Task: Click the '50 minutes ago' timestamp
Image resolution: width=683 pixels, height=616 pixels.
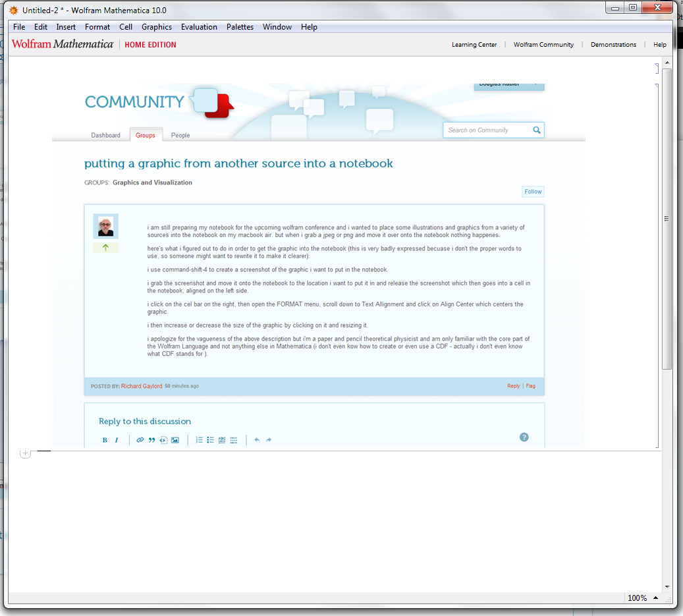Action: click(x=182, y=386)
